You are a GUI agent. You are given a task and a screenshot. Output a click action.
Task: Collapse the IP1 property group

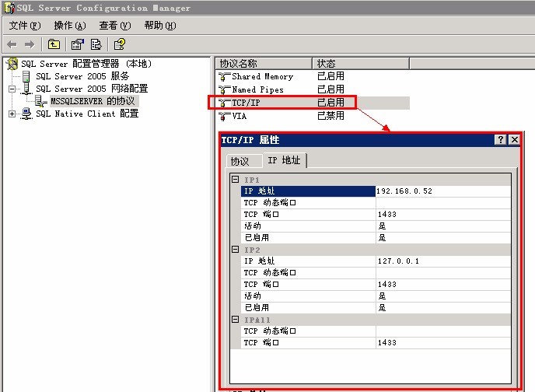point(235,180)
